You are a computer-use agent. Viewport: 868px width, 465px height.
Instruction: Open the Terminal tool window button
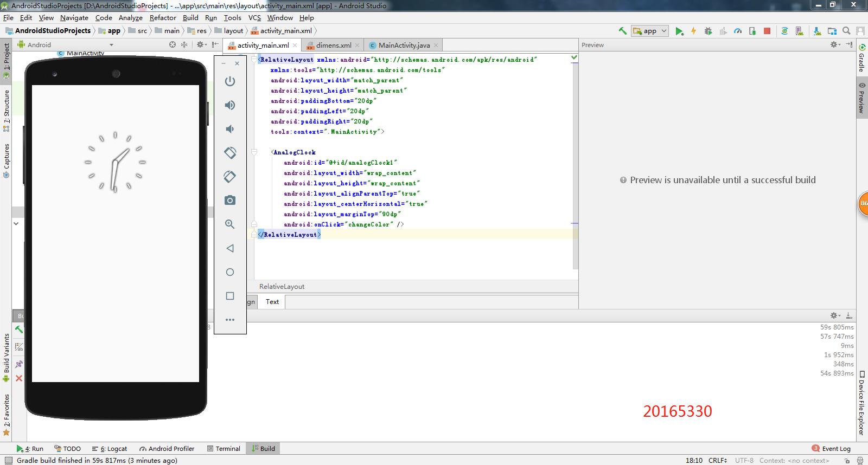224,448
